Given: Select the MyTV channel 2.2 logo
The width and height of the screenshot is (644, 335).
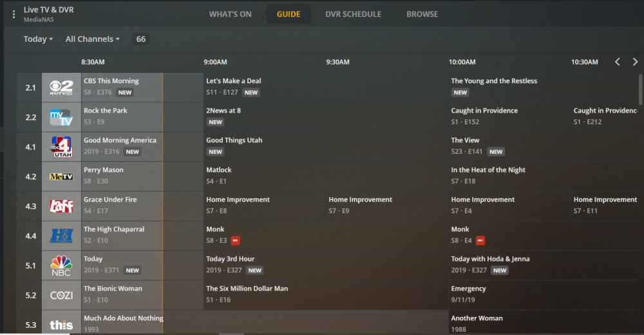Looking at the screenshot, I should click(61, 117).
